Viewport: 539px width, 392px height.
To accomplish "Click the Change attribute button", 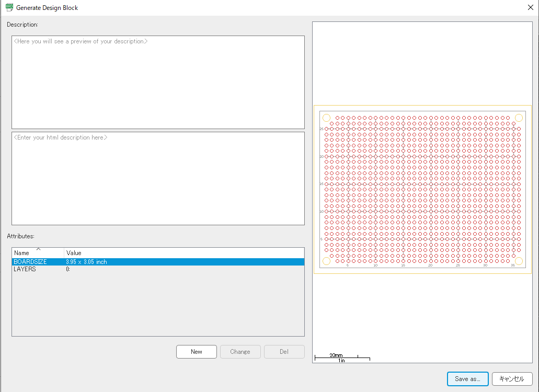I will (240, 351).
